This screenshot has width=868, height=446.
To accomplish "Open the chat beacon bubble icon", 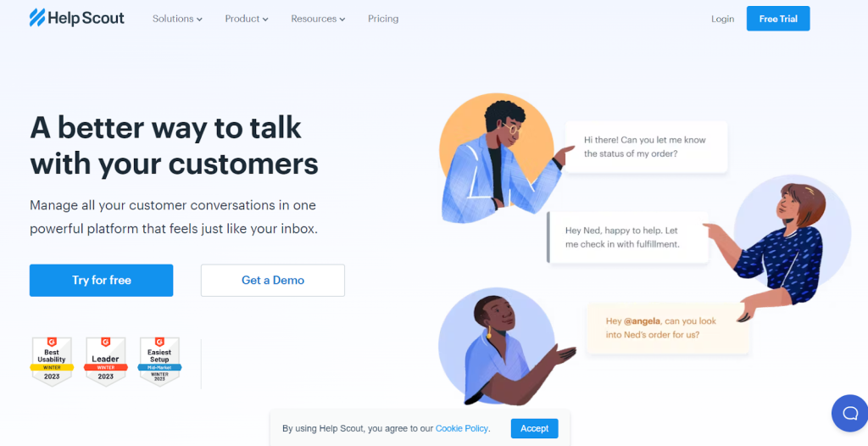I will pos(849,413).
